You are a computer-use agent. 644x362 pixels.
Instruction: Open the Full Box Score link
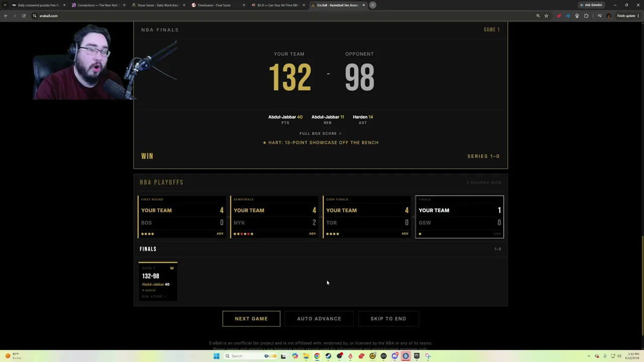pyautogui.click(x=320, y=134)
